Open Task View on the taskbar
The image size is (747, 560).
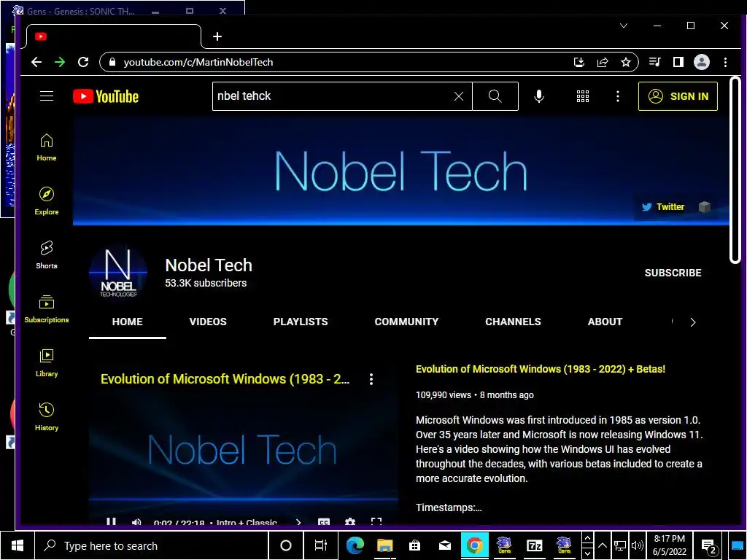pos(321,545)
